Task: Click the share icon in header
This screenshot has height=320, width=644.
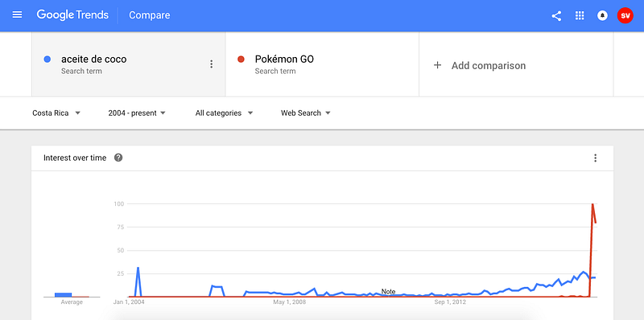Action: tap(556, 15)
